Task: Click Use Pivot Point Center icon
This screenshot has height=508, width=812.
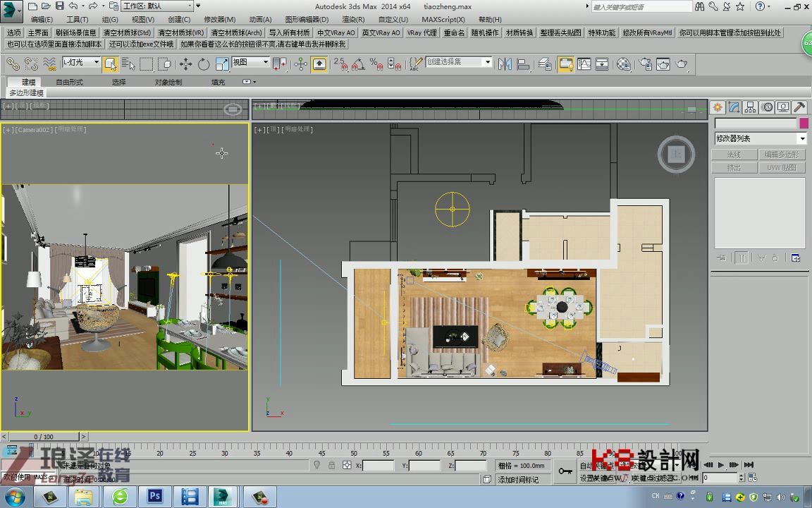Action: click(x=280, y=64)
